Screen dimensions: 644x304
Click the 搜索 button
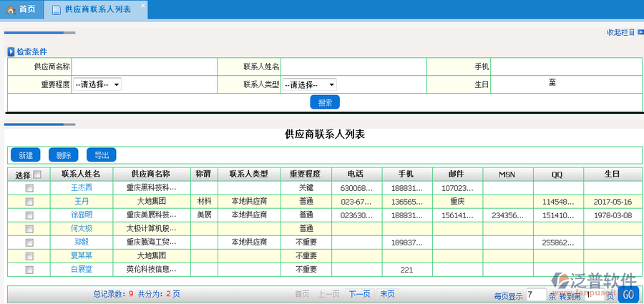click(x=325, y=102)
